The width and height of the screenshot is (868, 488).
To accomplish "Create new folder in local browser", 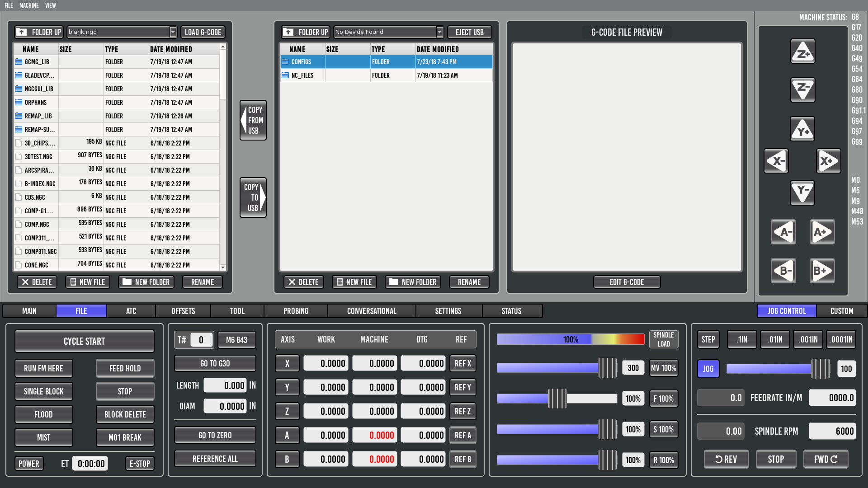I will coord(146,282).
